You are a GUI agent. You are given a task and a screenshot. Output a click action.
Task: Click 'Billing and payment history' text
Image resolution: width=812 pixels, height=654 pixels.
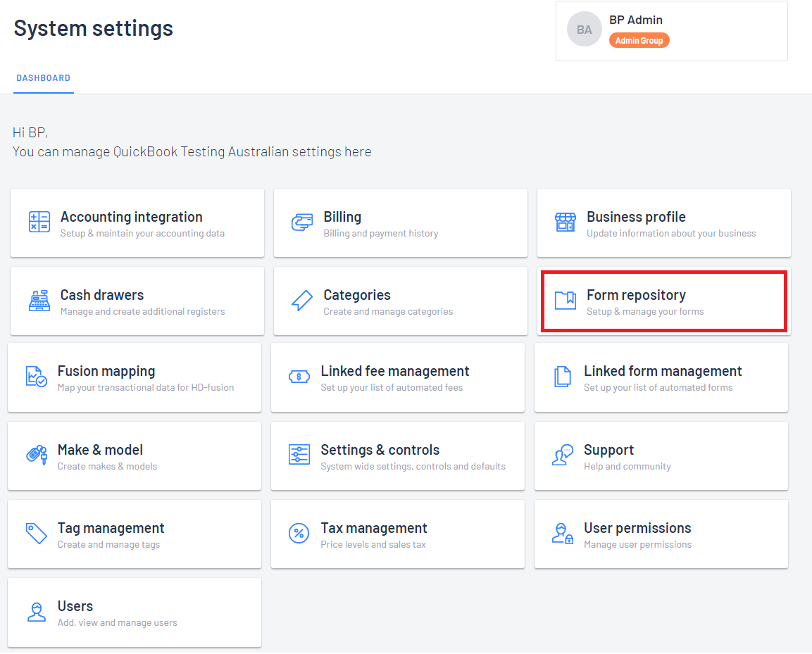click(380, 234)
